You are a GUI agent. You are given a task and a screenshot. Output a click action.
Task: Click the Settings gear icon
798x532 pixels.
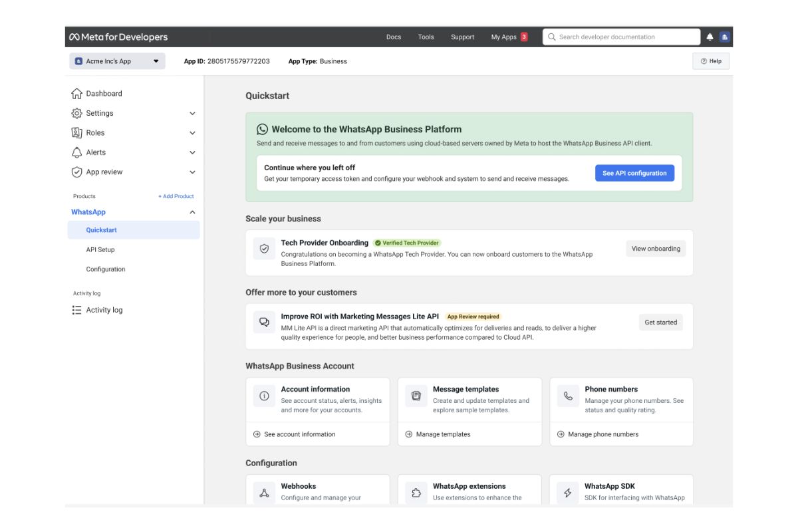pos(76,113)
